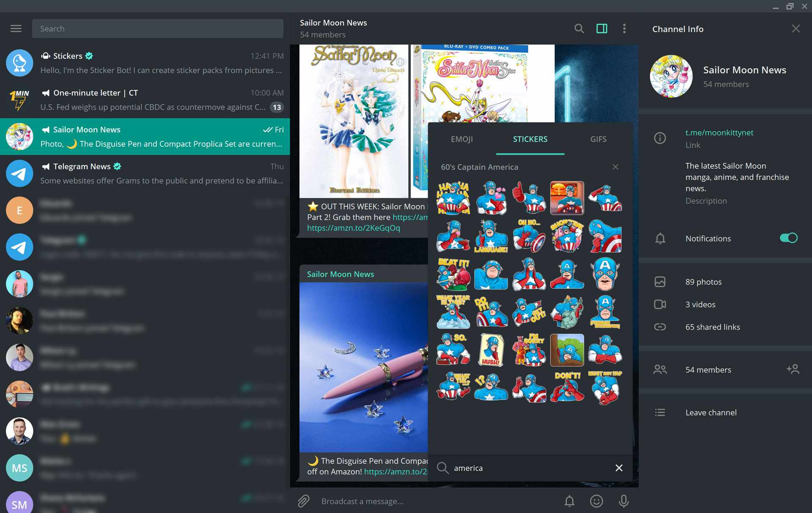Send the SO. Captain America sticker
This screenshot has height=513, width=812.
(x=453, y=350)
